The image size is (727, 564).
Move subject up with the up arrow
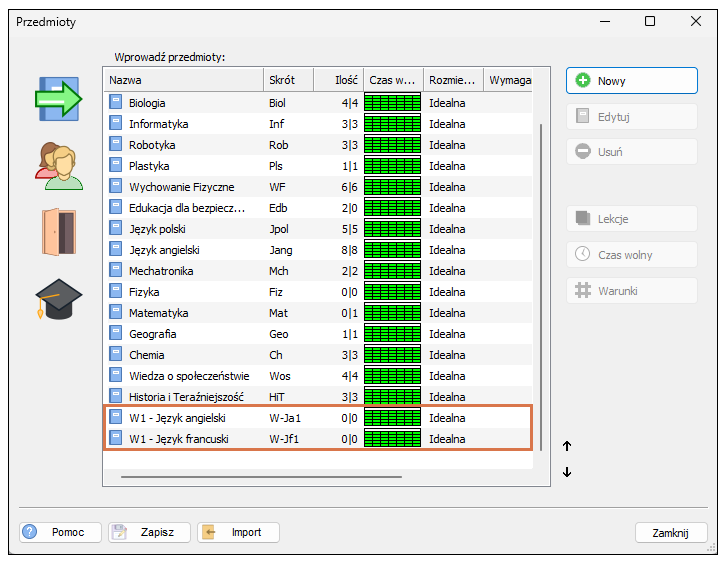567,446
